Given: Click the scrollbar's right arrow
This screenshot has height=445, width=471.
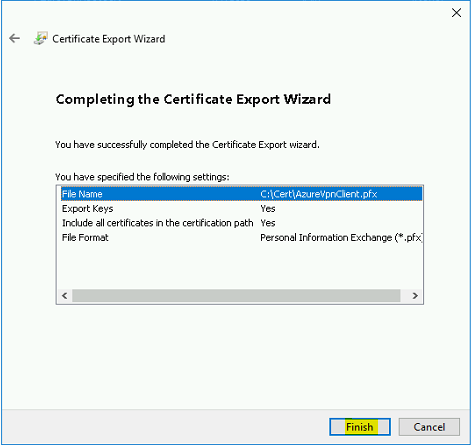Looking at the screenshot, I should 415,296.
